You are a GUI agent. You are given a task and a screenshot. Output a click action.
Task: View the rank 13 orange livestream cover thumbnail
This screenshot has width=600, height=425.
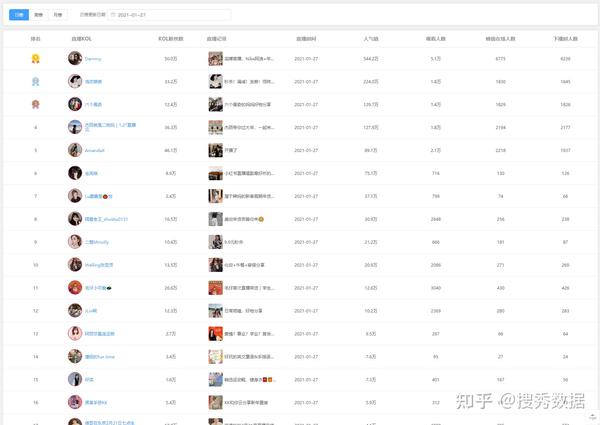point(215,334)
